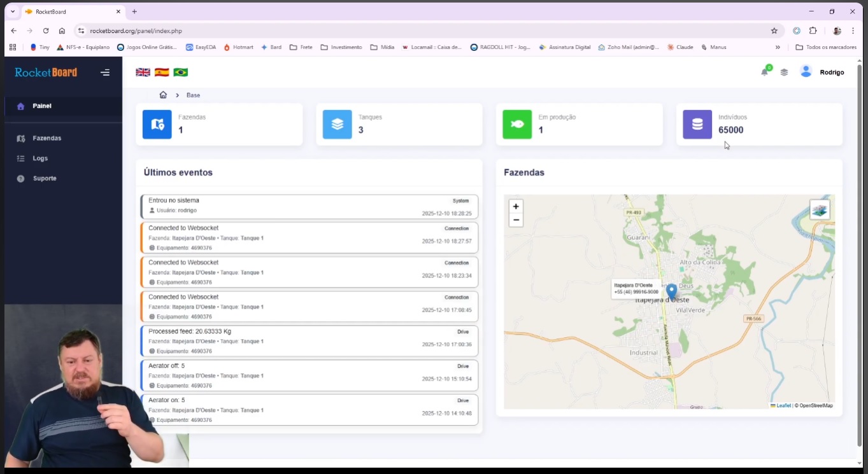Screen dimensions: 868x474
Task: Open Chrome bookmarks via Claude folder
Action: [679, 46]
